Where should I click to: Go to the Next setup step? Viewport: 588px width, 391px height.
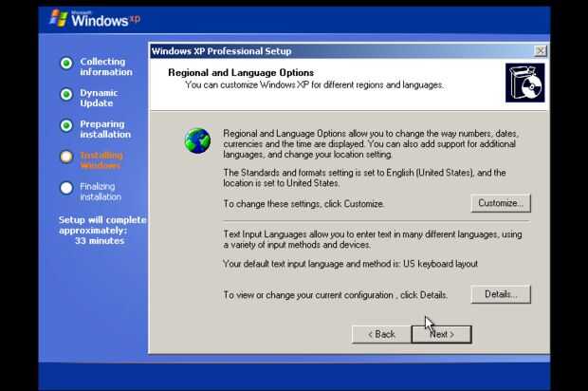(441, 334)
